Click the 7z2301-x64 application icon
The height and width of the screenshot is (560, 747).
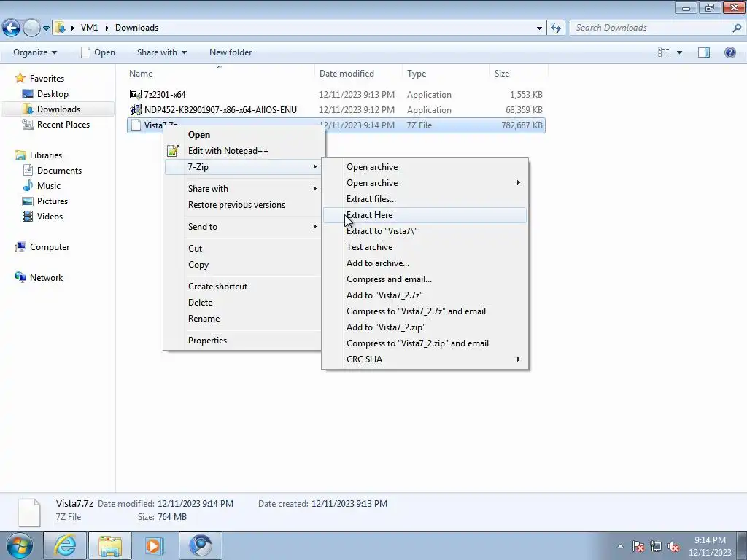pyautogui.click(x=136, y=94)
